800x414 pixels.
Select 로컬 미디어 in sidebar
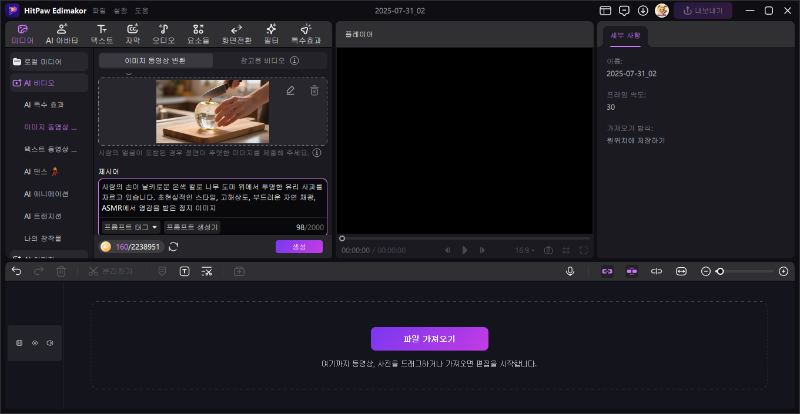pyautogui.click(x=49, y=62)
